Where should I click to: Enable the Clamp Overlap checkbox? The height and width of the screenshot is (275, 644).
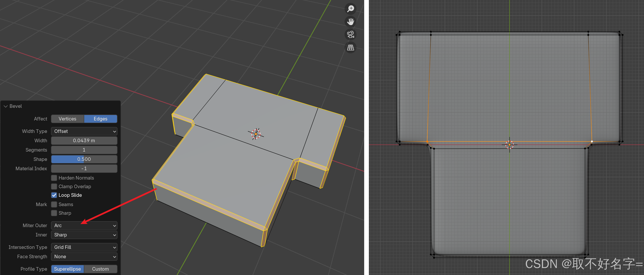54,187
